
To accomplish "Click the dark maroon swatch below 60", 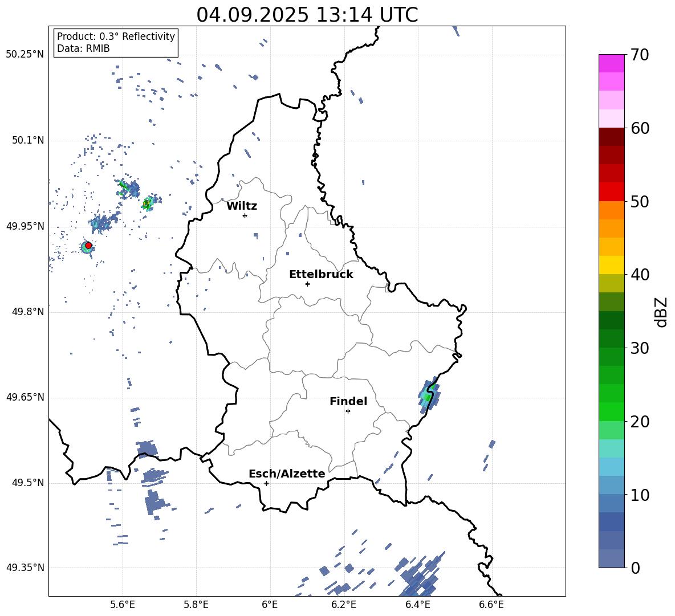I will (611, 137).
